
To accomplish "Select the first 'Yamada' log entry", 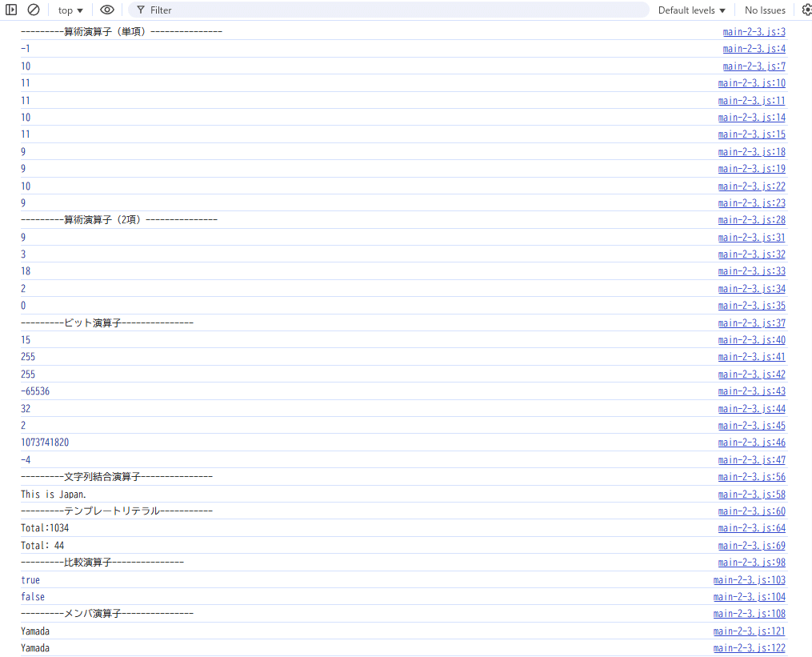I will 34,631.
